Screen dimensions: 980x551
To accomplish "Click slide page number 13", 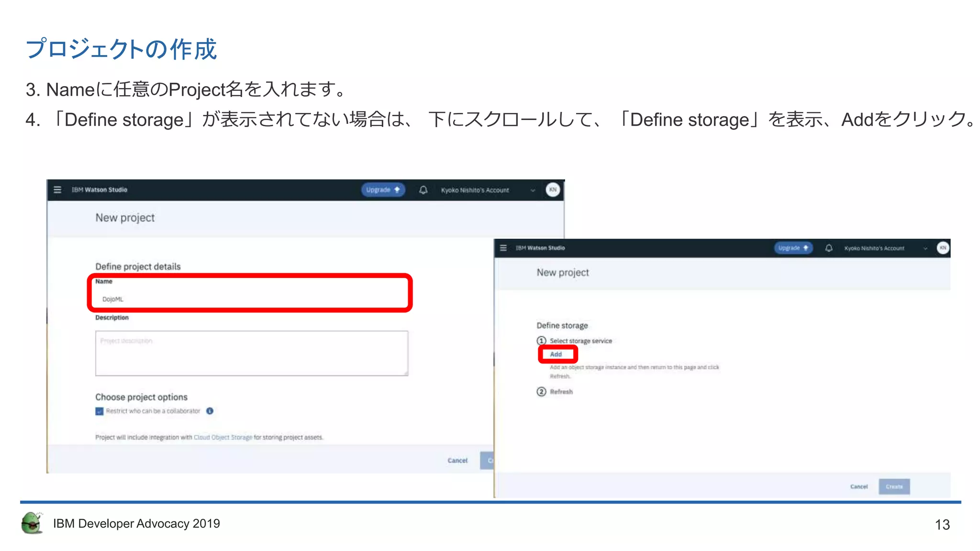I will (x=942, y=525).
